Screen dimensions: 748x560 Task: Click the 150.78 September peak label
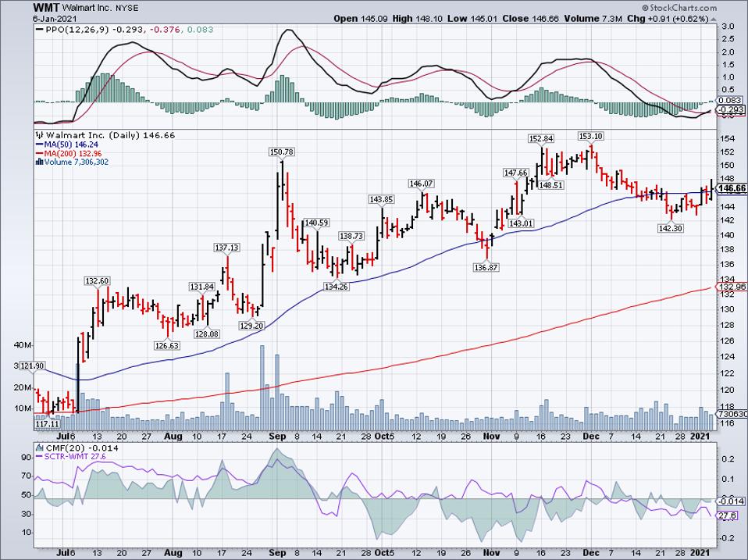pyautogui.click(x=281, y=152)
